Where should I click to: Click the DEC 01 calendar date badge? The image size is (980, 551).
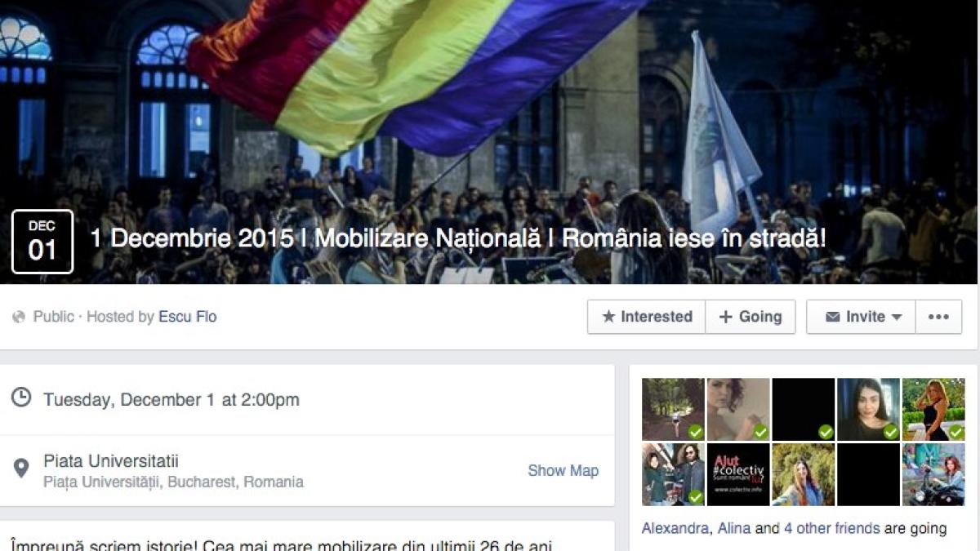pyautogui.click(x=42, y=242)
